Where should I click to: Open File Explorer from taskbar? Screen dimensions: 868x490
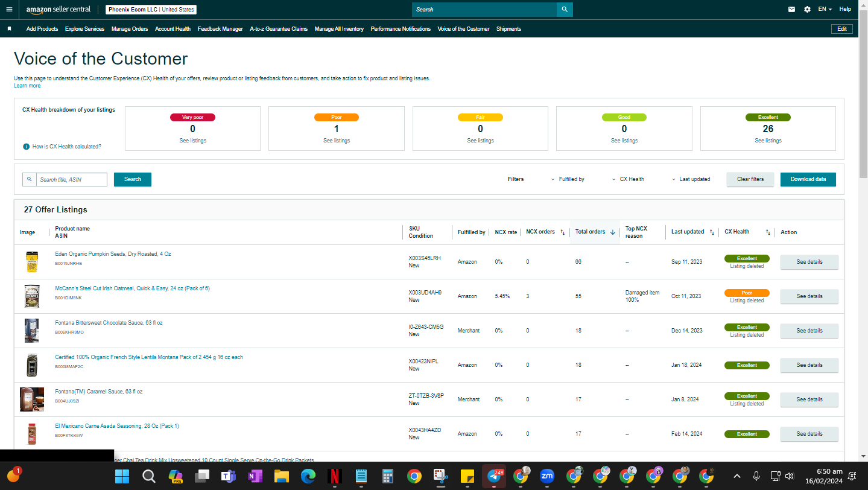click(282, 476)
